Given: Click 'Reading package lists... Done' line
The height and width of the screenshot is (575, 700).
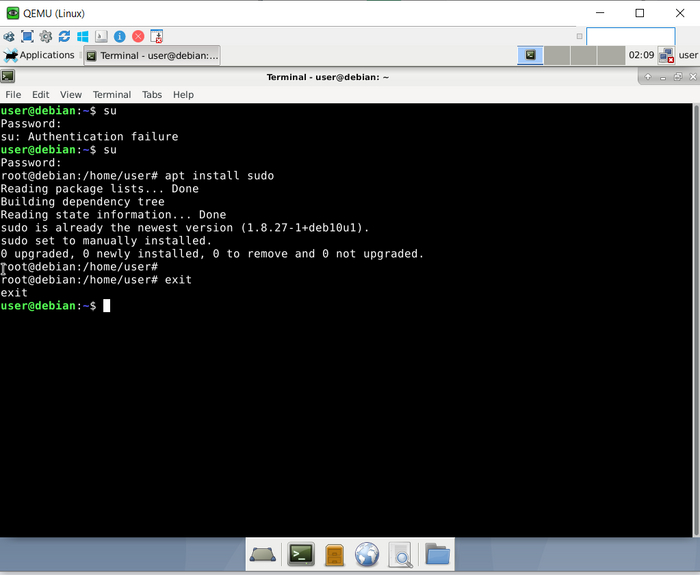Looking at the screenshot, I should 100,188.
